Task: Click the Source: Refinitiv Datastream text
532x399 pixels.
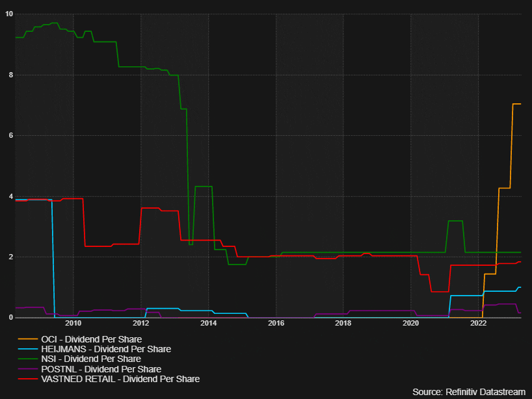Action: click(469, 392)
